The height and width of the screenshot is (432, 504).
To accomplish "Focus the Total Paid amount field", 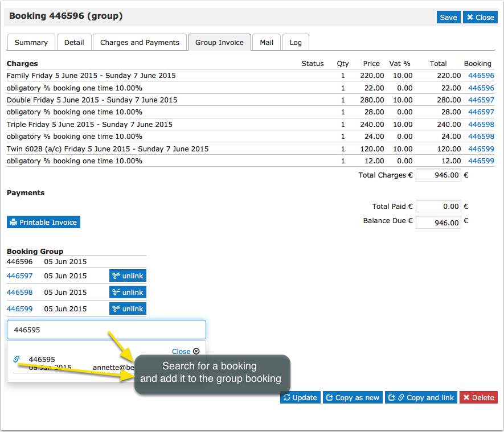I will click(438, 207).
